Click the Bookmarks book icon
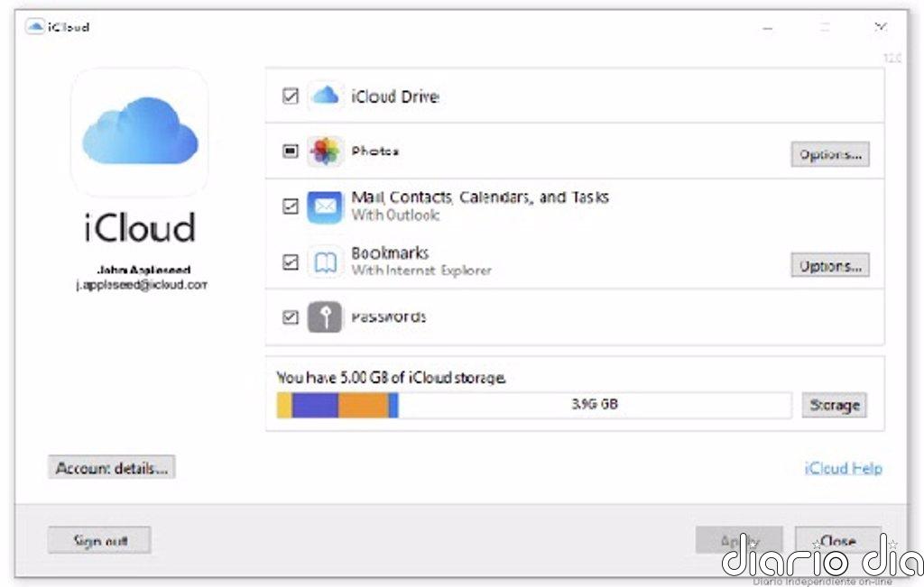 325,262
